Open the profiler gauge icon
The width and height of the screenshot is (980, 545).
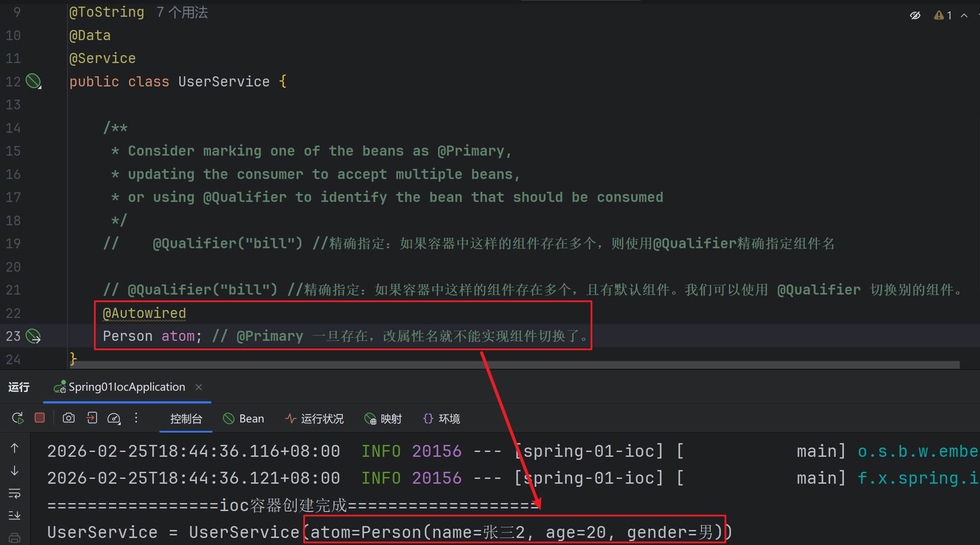[x=114, y=418]
